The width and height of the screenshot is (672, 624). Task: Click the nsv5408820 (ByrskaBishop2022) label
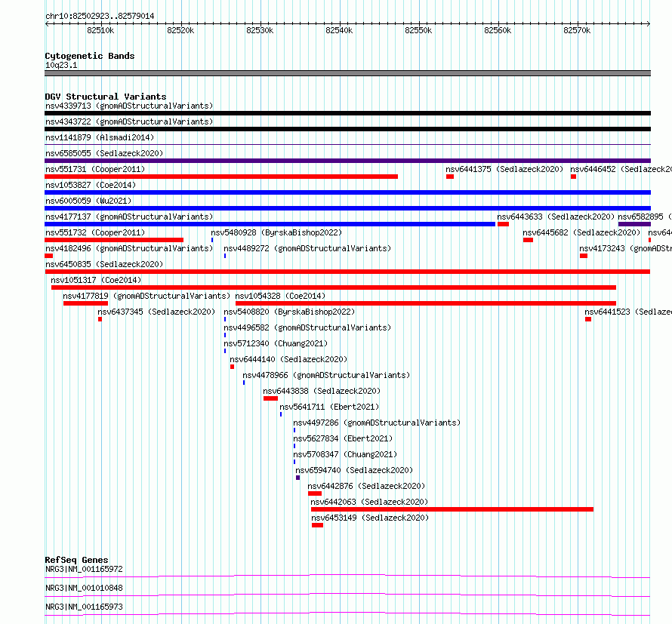(x=289, y=312)
